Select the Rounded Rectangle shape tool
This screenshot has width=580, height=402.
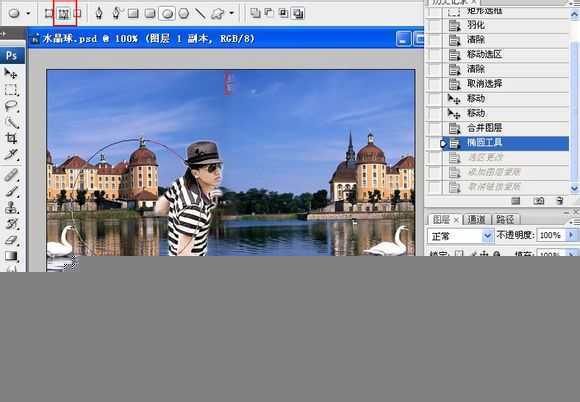click(150, 14)
